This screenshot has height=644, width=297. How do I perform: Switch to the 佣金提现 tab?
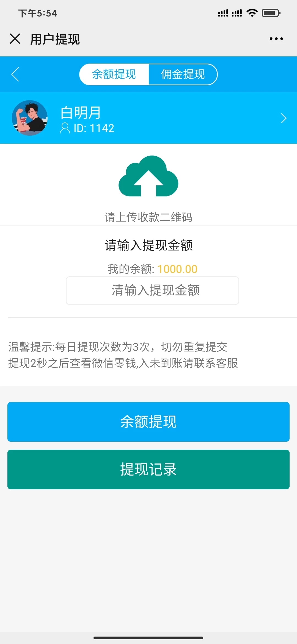pos(183,74)
